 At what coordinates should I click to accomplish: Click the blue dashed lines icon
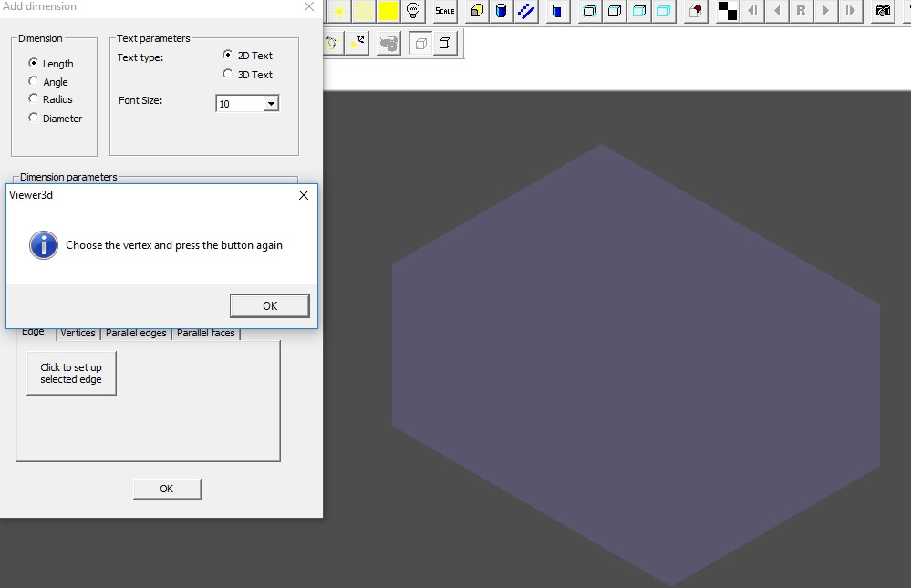click(526, 11)
